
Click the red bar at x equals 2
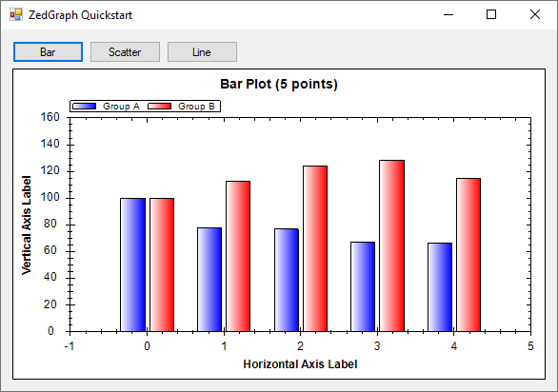click(x=315, y=248)
